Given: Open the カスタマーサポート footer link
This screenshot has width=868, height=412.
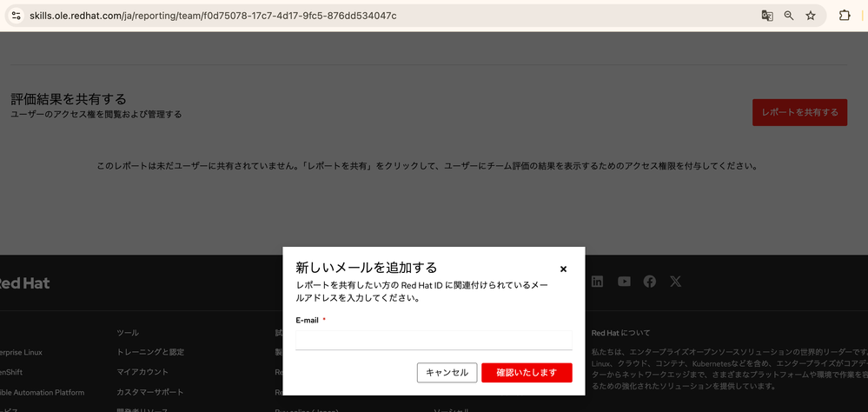Looking at the screenshot, I should coord(150,392).
